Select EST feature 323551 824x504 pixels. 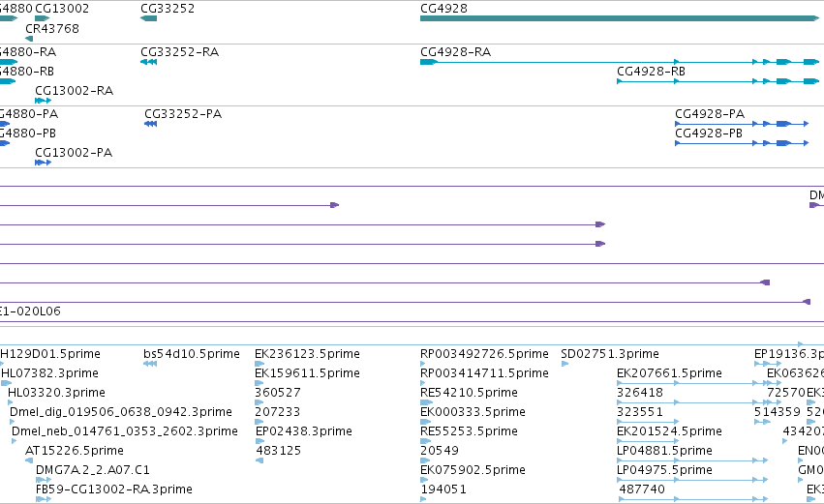pos(640,412)
